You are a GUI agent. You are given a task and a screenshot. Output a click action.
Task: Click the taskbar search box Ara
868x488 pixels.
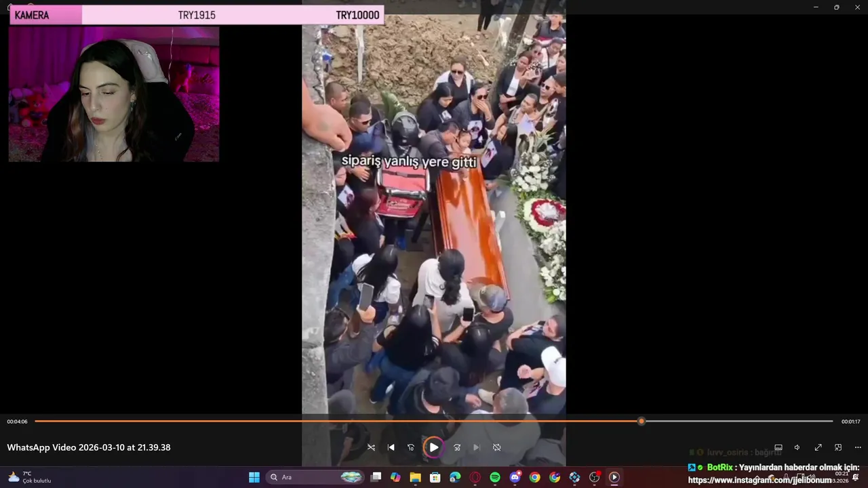coord(315,477)
